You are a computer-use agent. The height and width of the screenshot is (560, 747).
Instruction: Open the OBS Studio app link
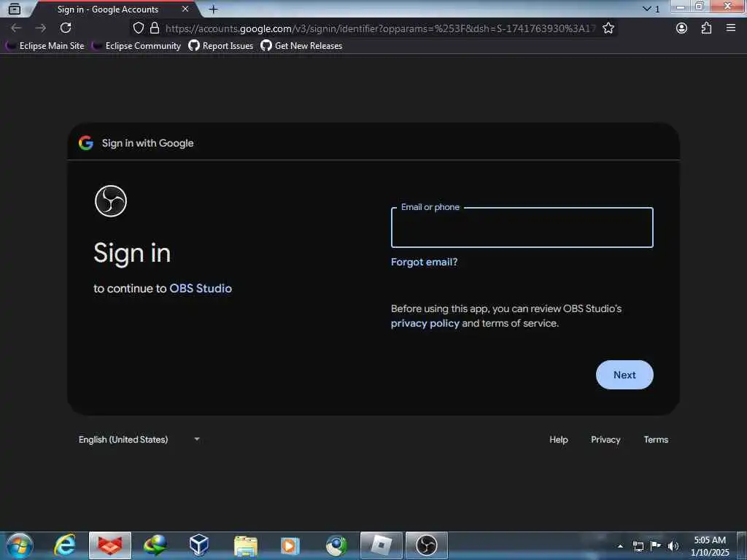click(201, 289)
